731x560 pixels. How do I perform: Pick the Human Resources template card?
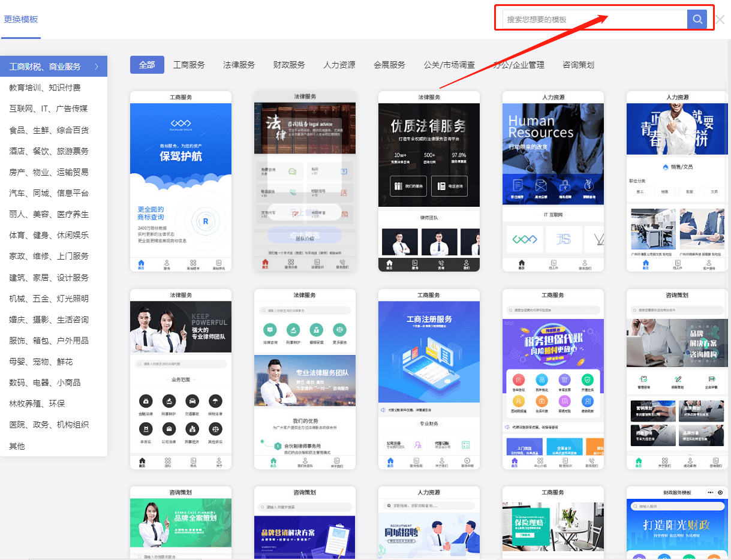point(553,181)
